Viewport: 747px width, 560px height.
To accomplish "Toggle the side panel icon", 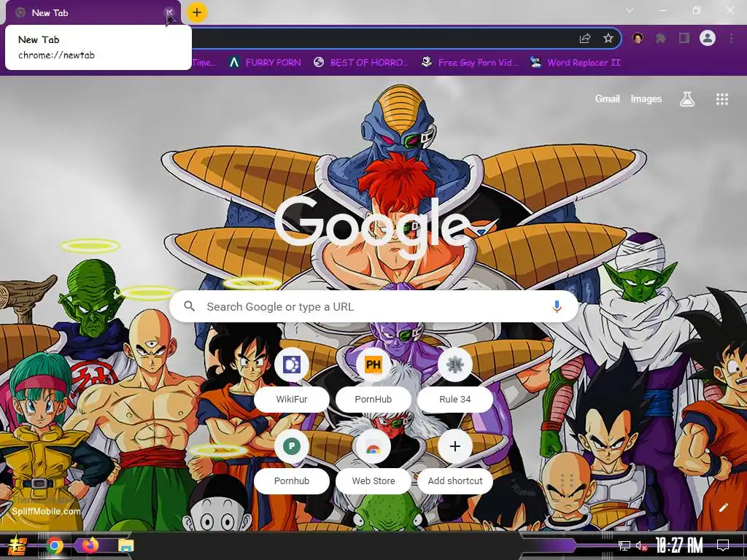I will tap(684, 38).
